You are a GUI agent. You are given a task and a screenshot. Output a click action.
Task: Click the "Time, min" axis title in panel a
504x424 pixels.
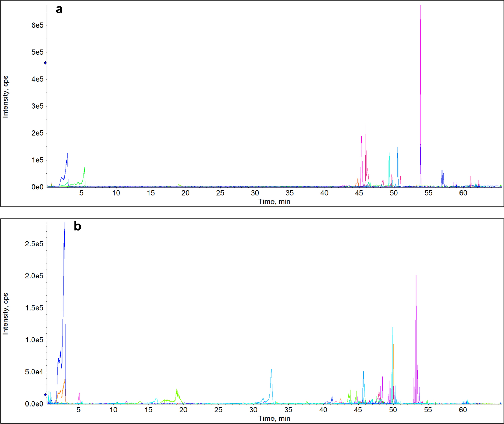(x=274, y=201)
